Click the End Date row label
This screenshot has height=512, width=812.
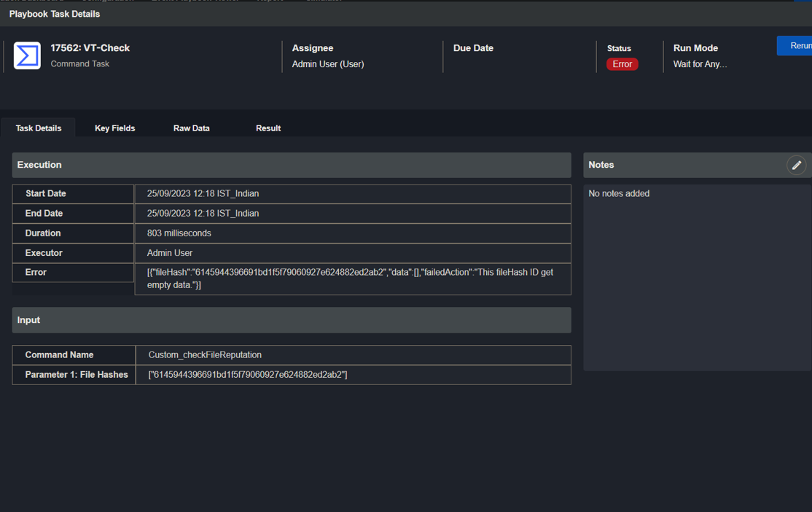point(44,213)
